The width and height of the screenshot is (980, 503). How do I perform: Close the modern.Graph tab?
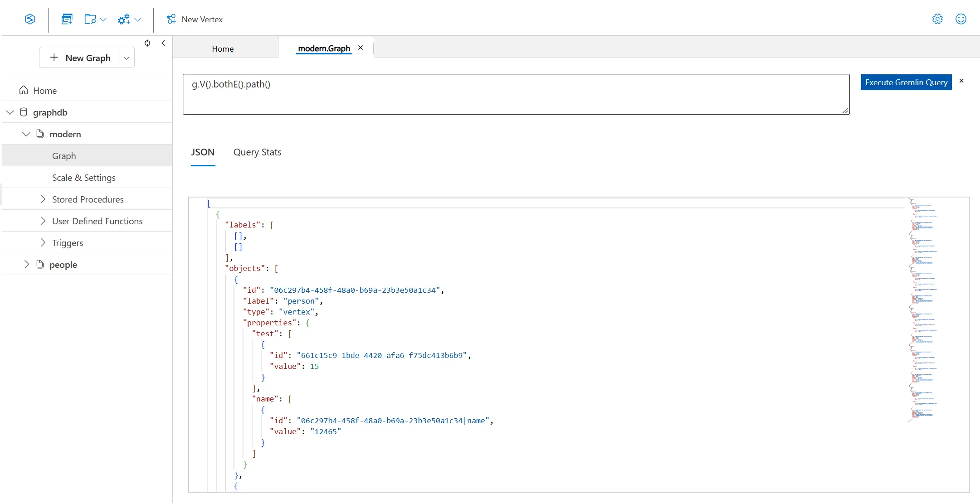tap(361, 48)
